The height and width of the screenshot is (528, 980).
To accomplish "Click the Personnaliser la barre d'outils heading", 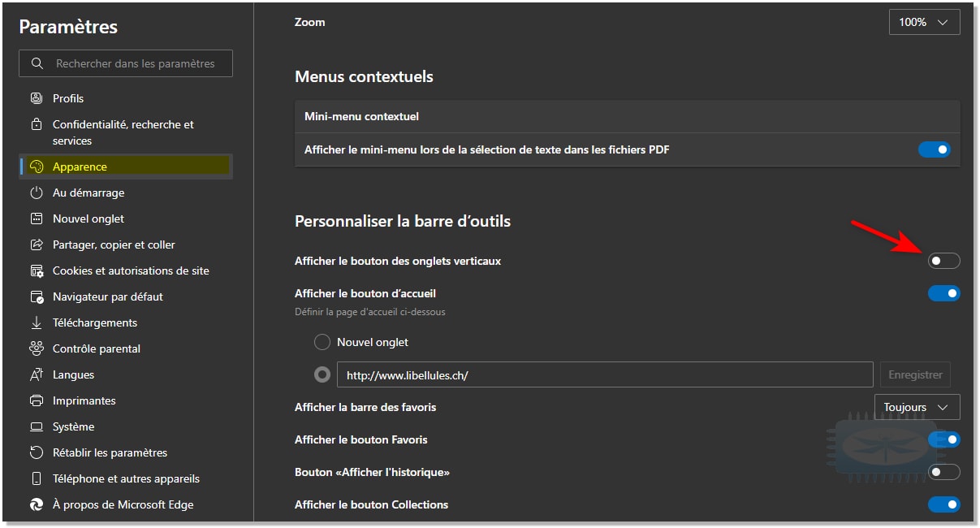I will coord(403,221).
